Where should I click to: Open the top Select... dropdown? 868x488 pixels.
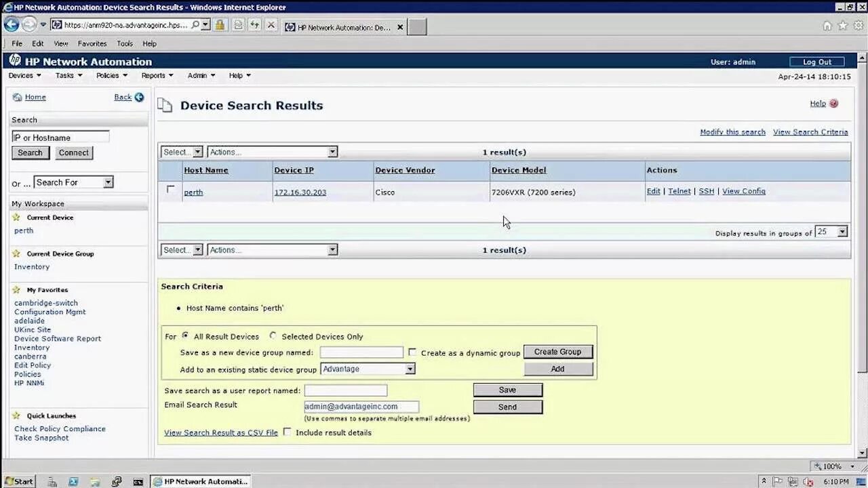click(x=182, y=152)
